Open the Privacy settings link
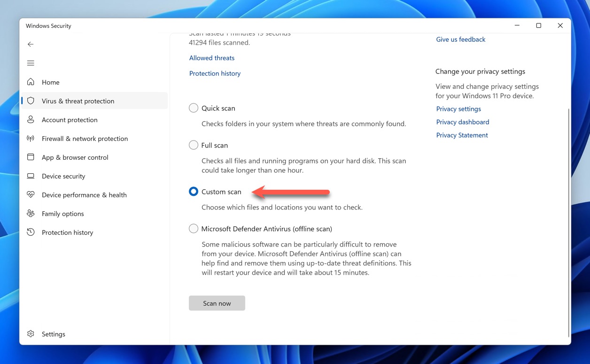Viewport: 590px width, 364px height. (x=458, y=109)
